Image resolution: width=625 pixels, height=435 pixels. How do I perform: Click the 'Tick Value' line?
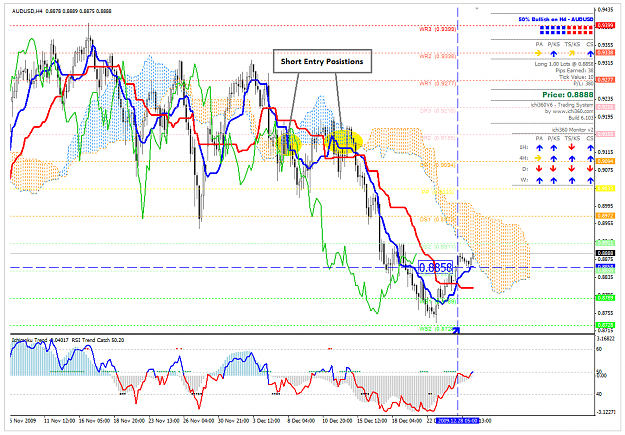click(576, 77)
